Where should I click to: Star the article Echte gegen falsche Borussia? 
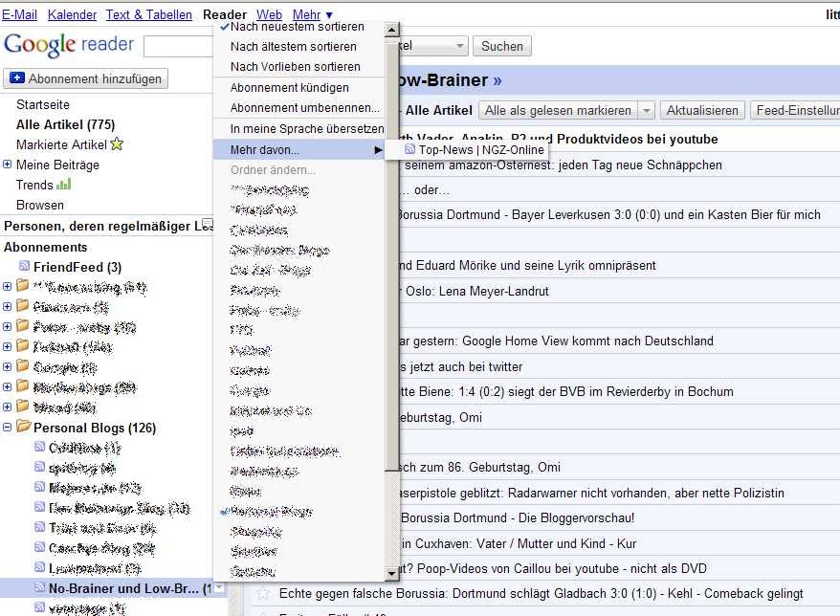point(262,593)
